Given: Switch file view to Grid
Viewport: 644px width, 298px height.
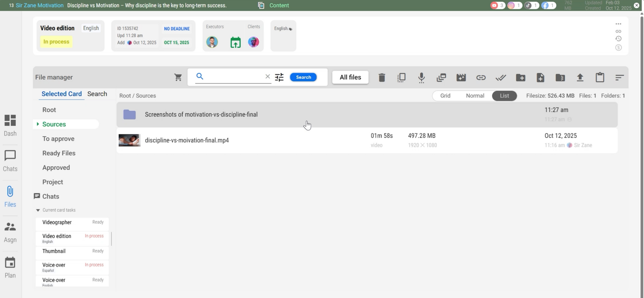Looking at the screenshot, I should click(x=445, y=96).
